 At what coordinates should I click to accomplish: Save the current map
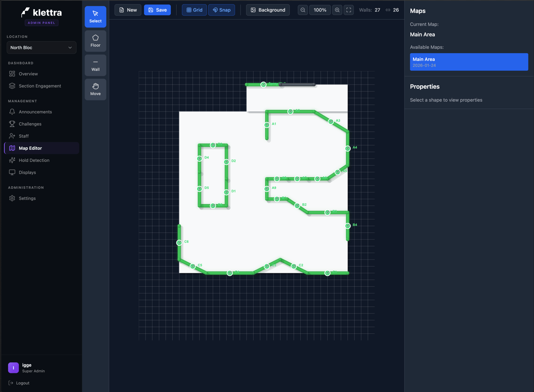click(x=158, y=10)
